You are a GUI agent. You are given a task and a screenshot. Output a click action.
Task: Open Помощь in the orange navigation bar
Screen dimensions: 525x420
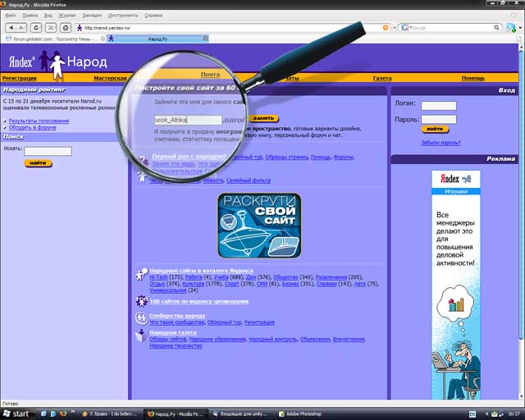473,78
